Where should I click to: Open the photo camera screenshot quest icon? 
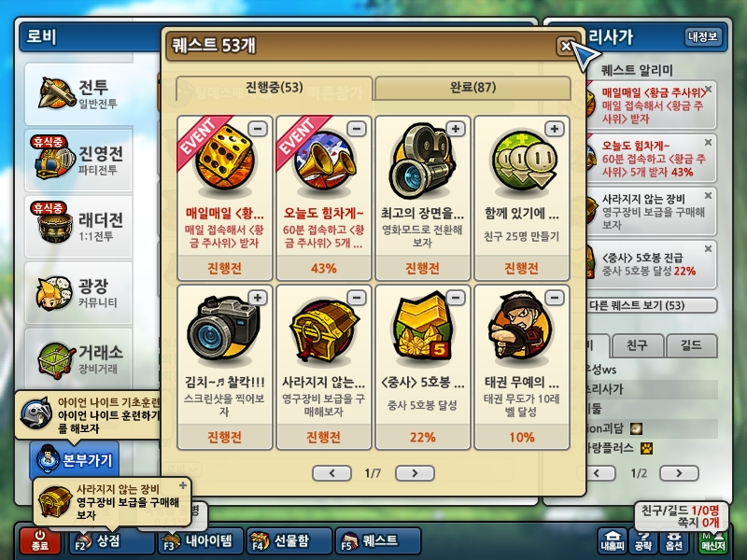(224, 328)
